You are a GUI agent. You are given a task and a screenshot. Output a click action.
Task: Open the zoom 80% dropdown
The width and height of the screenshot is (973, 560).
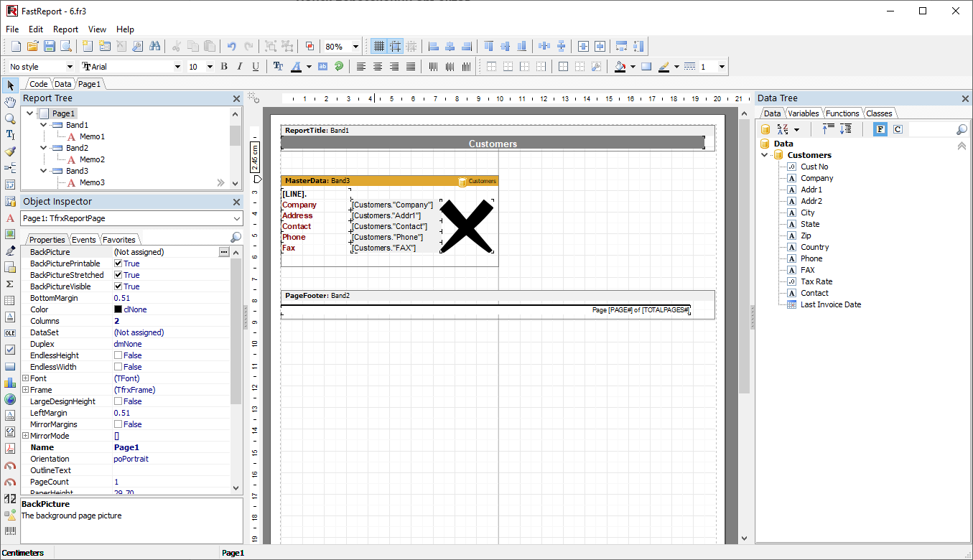tap(355, 47)
